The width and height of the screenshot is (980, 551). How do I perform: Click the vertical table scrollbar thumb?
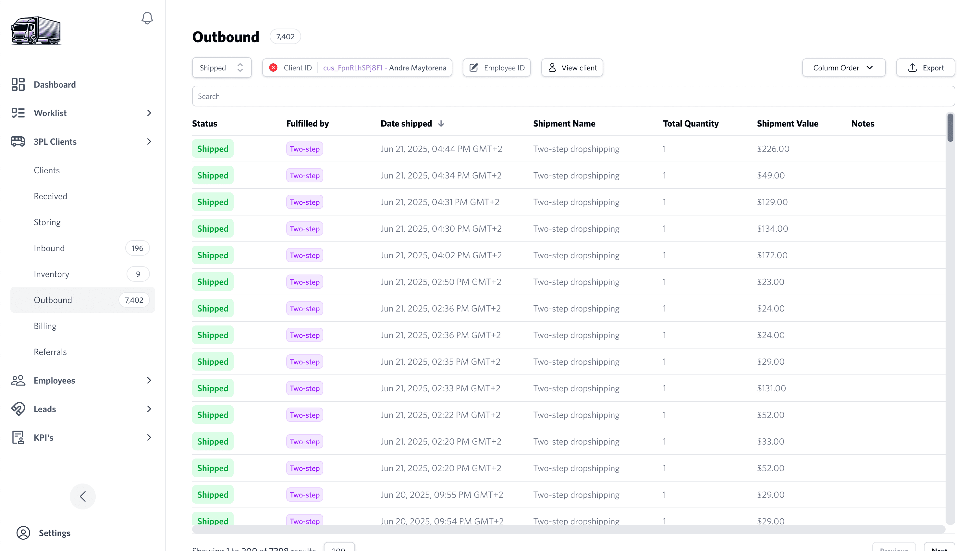[950, 128]
